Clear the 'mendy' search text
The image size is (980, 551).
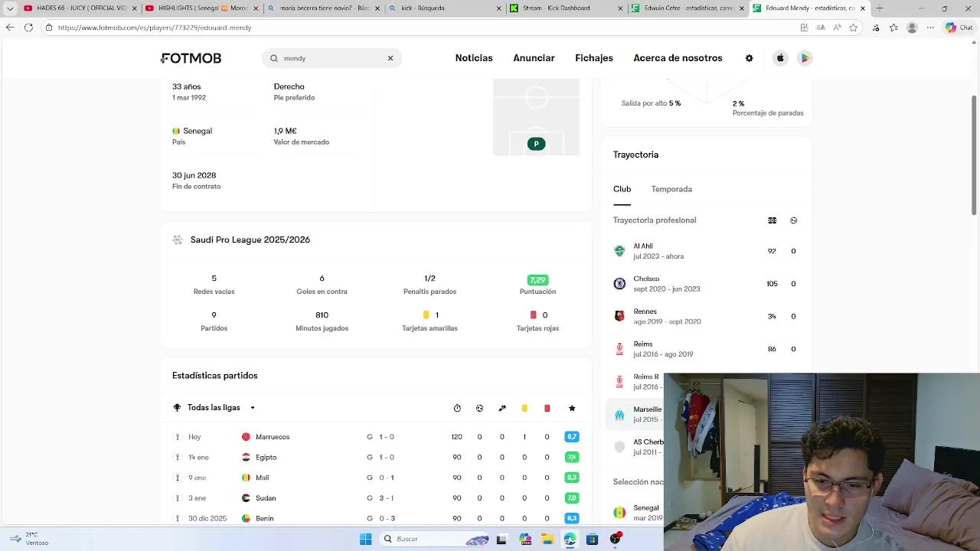tap(390, 58)
